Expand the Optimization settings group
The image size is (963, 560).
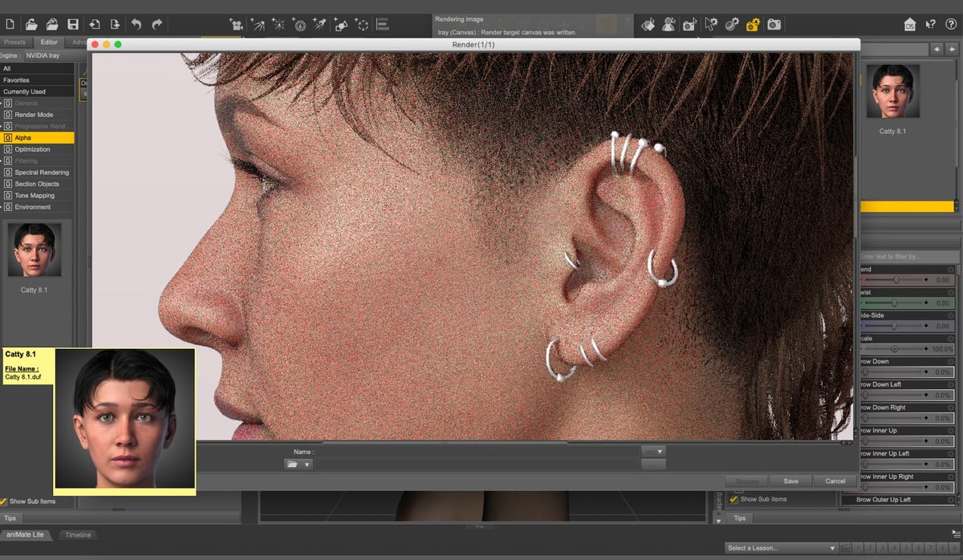click(38, 149)
